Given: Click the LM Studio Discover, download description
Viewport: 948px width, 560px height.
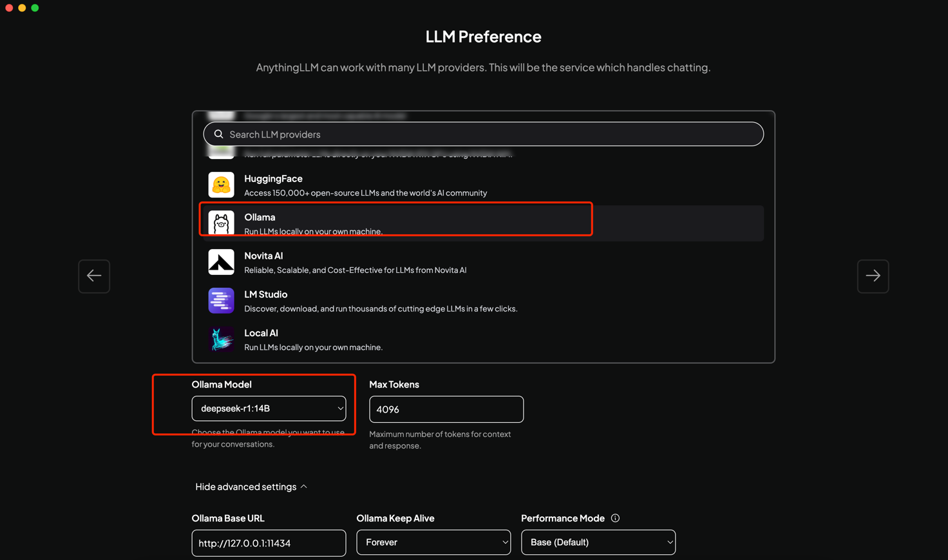Looking at the screenshot, I should pyautogui.click(x=381, y=308).
